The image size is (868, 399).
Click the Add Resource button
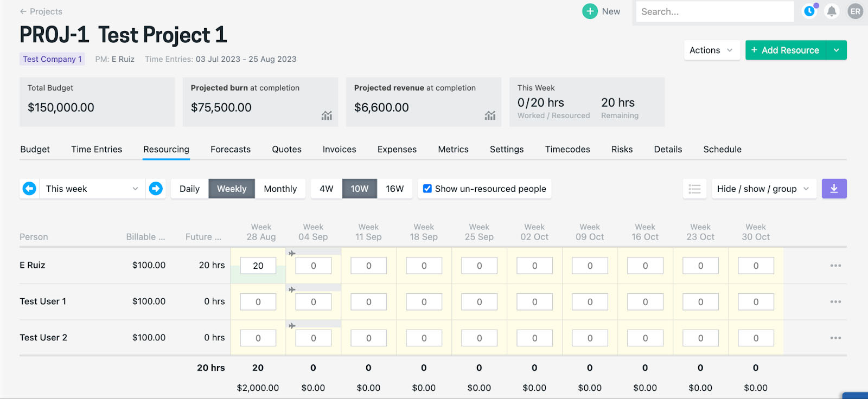(x=785, y=50)
